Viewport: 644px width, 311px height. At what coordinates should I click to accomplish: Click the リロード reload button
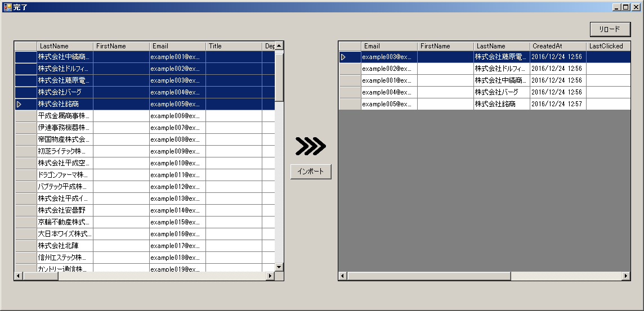(610, 29)
